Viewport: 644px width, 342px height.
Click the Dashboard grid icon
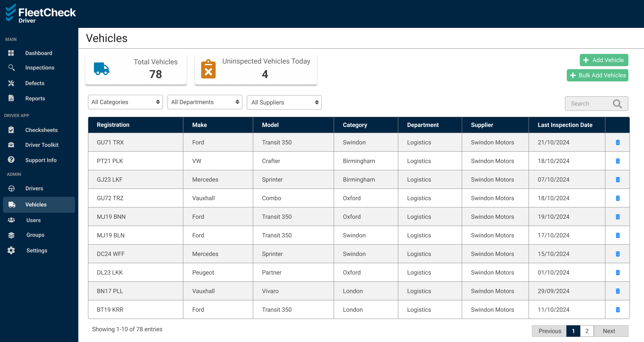(x=11, y=53)
